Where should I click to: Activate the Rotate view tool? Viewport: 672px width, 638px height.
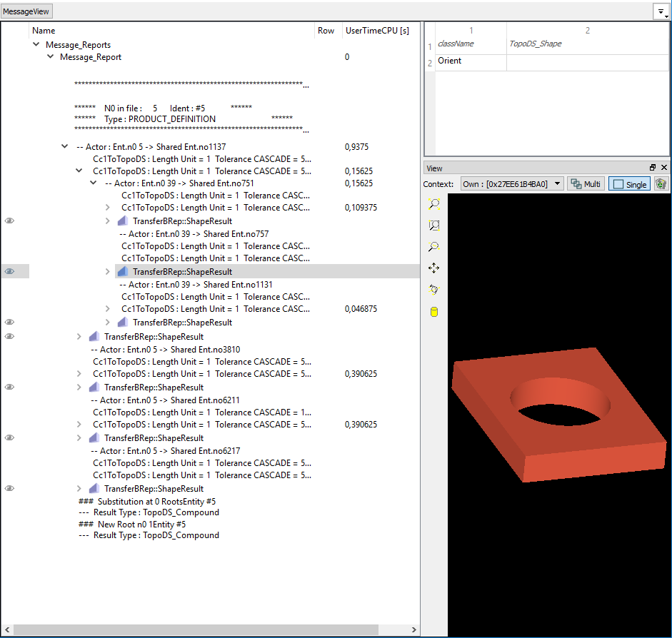pyautogui.click(x=433, y=290)
